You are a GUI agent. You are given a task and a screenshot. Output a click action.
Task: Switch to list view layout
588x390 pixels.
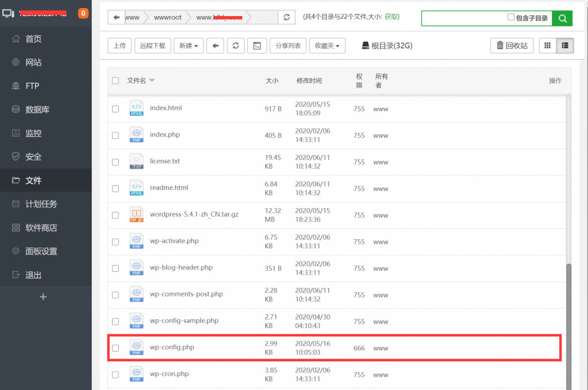[x=565, y=46]
